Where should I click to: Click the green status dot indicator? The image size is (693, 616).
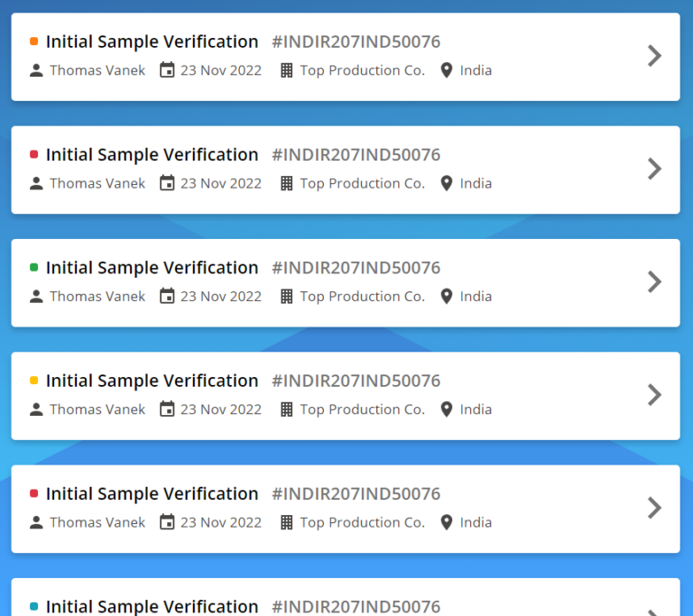click(34, 268)
